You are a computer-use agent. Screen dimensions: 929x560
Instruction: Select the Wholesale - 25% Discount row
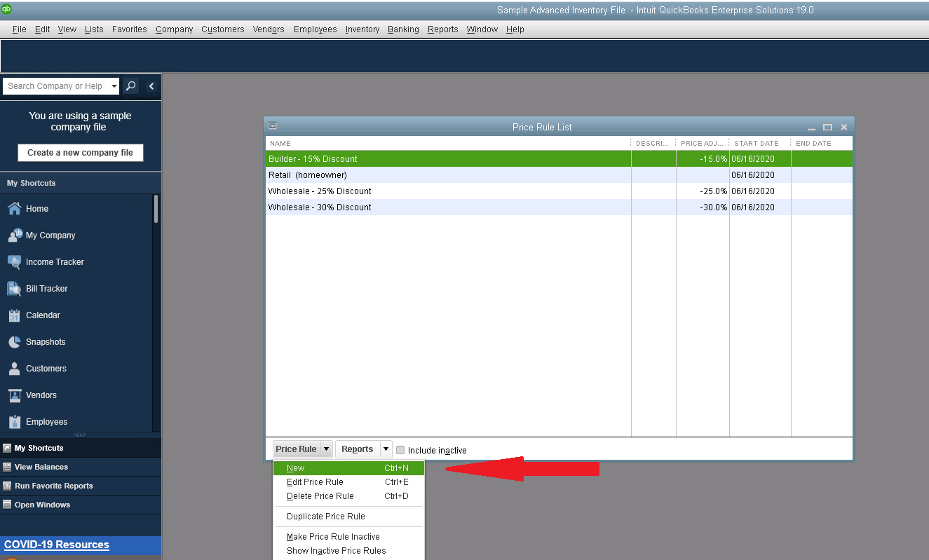(x=559, y=191)
